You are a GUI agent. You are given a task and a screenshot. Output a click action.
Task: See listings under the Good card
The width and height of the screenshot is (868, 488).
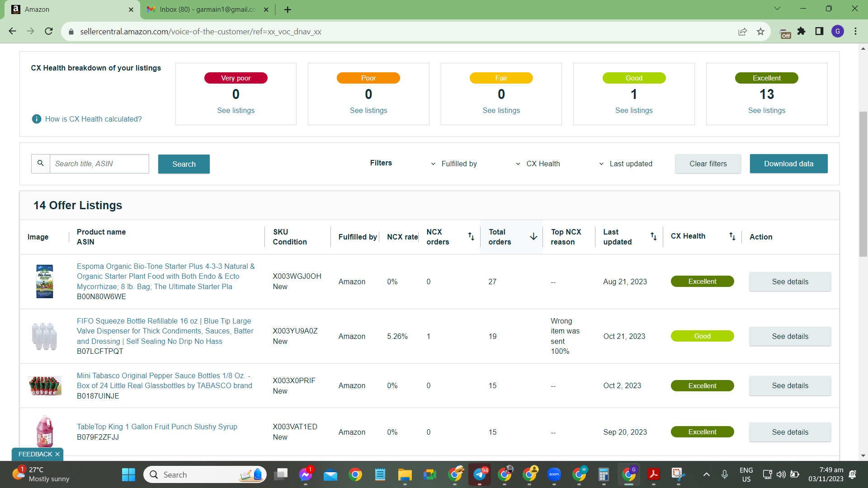click(x=634, y=110)
